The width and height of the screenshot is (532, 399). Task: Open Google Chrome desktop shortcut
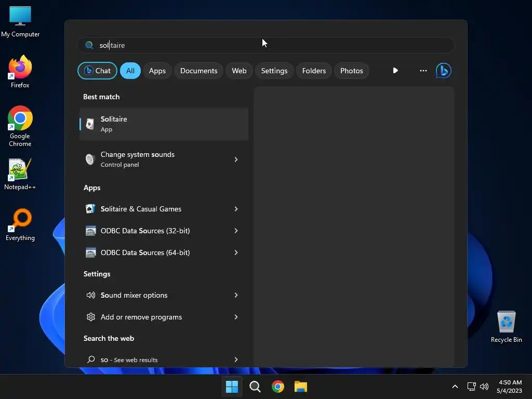click(20, 126)
